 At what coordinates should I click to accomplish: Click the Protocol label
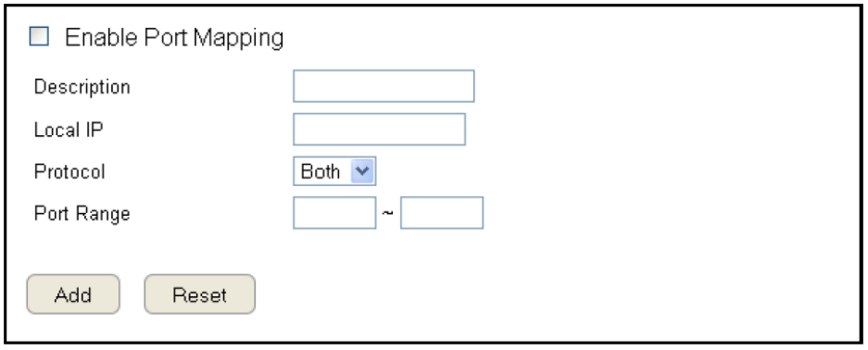(x=69, y=172)
